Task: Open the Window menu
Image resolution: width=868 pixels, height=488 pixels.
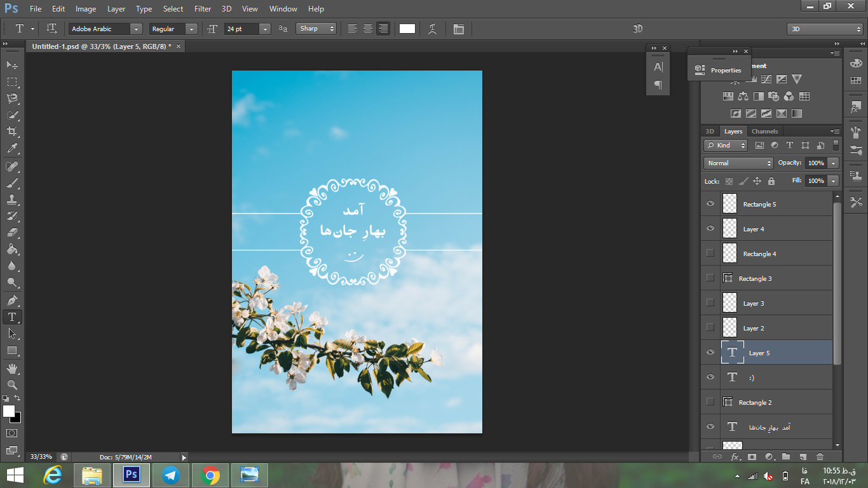Action: tap(283, 9)
